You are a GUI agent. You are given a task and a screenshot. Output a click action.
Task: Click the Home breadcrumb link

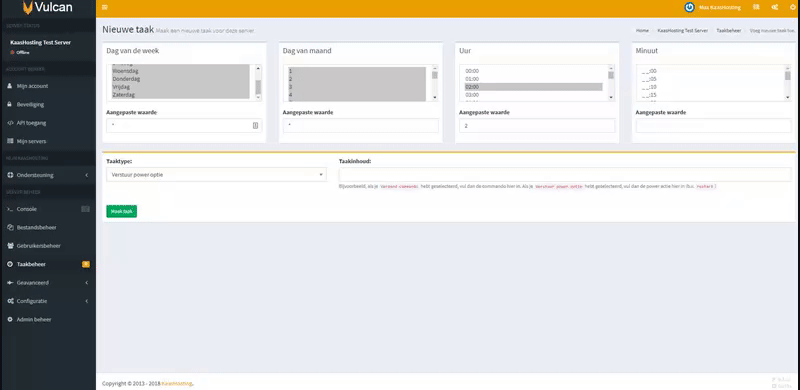pos(642,31)
